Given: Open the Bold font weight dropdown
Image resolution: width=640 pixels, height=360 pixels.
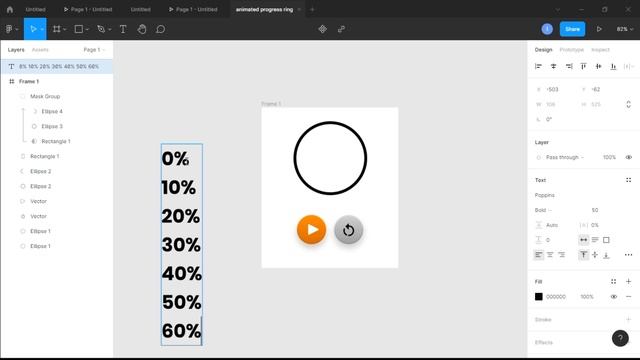Looking at the screenshot, I should [x=543, y=210].
